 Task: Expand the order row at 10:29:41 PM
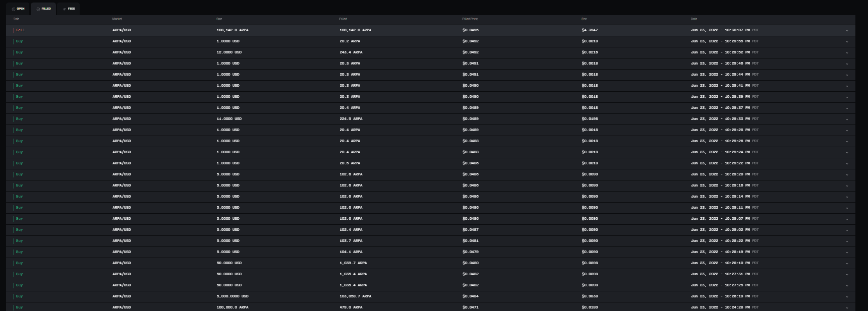(x=847, y=86)
